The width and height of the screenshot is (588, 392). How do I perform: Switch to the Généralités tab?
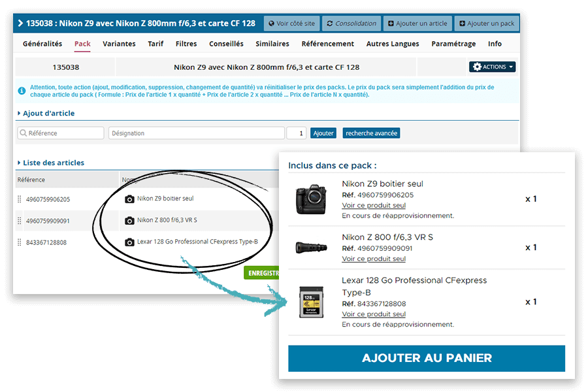coord(42,44)
